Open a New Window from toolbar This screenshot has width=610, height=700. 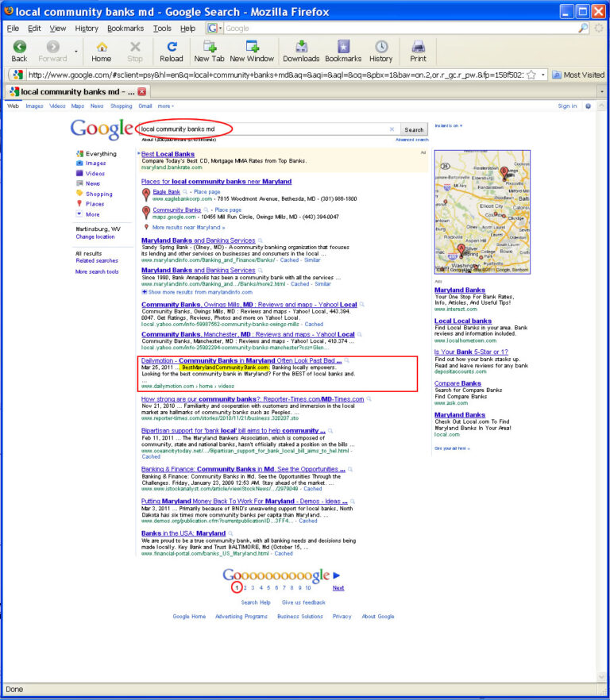click(252, 46)
